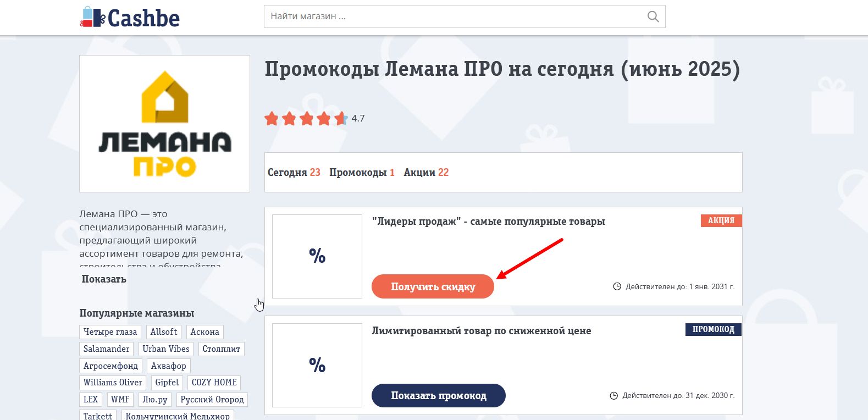868x420 pixels.
Task: Click the Получить скидку button
Action: click(x=433, y=286)
